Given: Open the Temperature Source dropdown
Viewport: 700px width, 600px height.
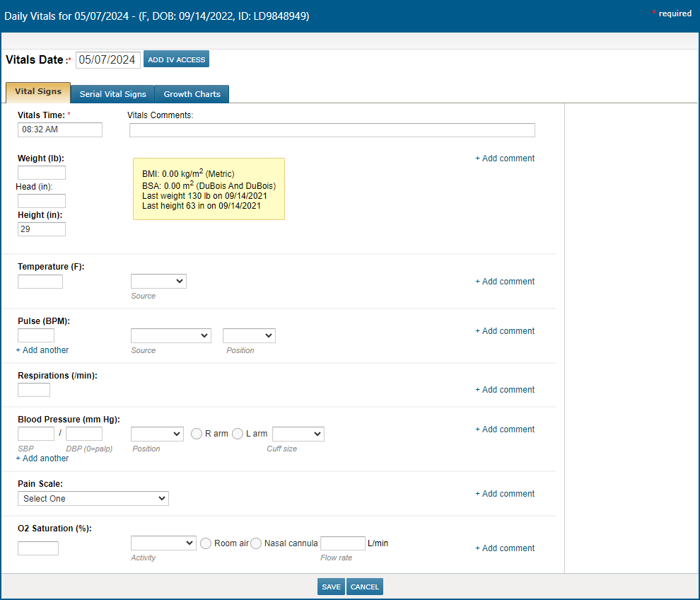Looking at the screenshot, I should click(158, 282).
